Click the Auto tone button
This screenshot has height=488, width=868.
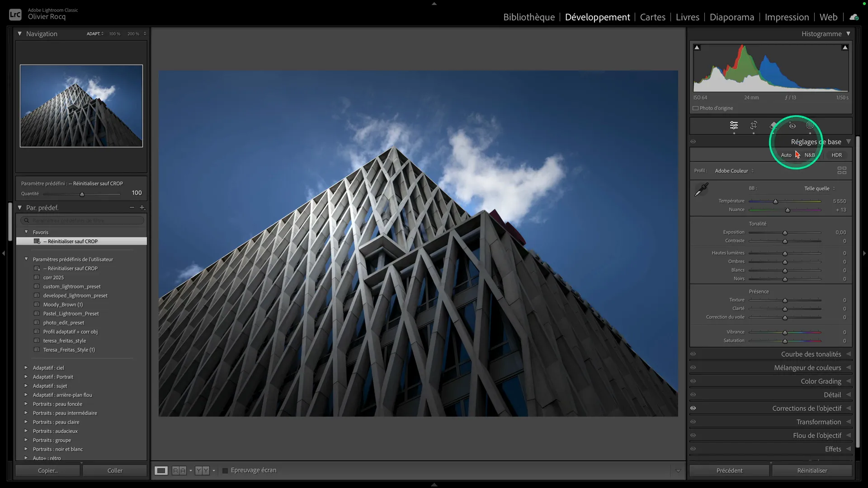786,155
